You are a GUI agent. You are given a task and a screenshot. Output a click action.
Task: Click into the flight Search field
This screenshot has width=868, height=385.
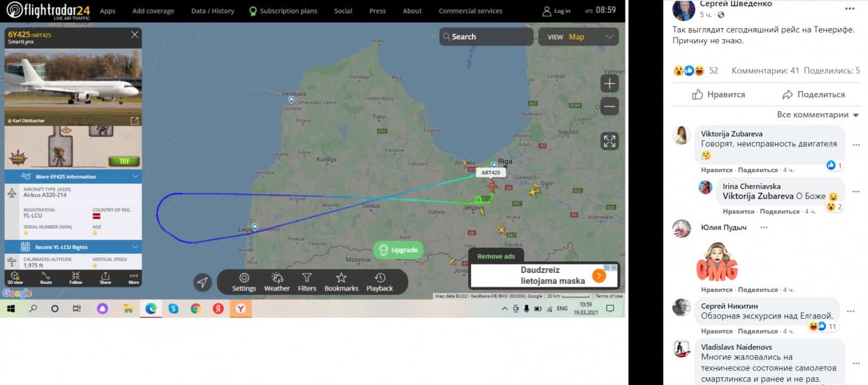pos(486,37)
